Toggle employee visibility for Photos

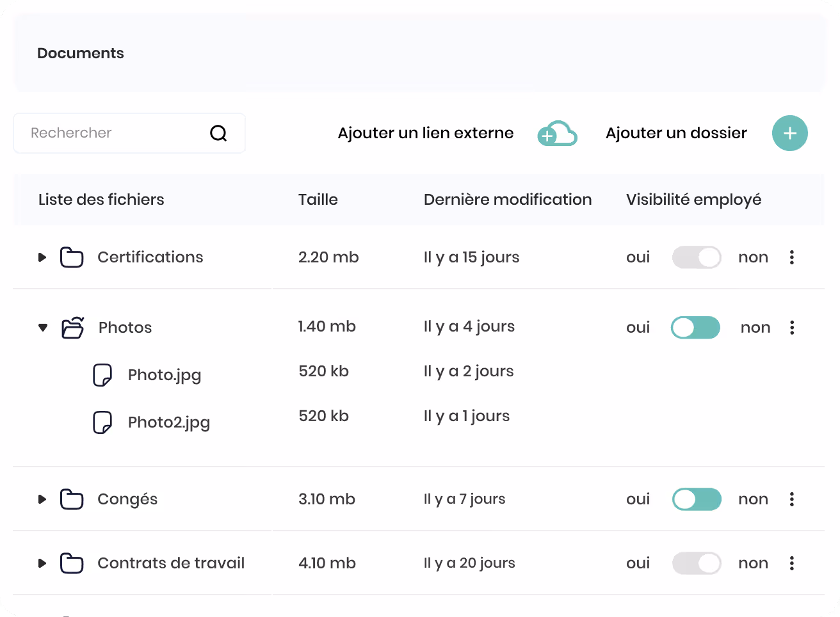[x=695, y=328]
